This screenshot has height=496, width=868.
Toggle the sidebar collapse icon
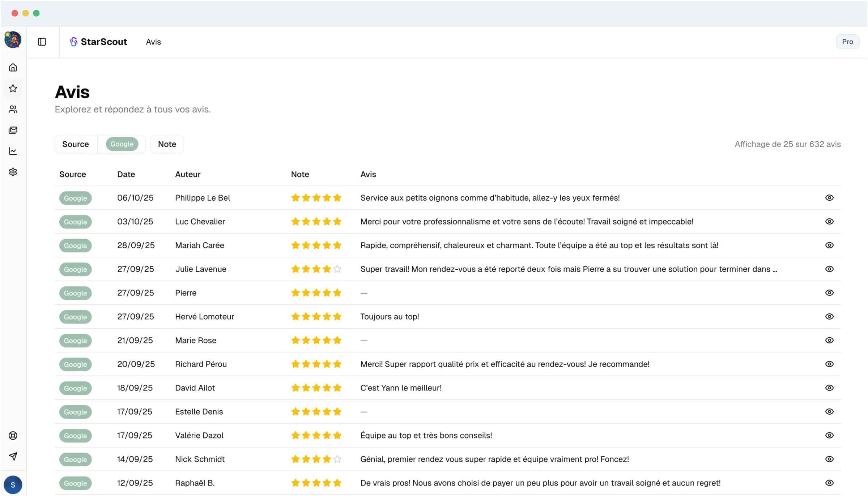[x=42, y=42]
